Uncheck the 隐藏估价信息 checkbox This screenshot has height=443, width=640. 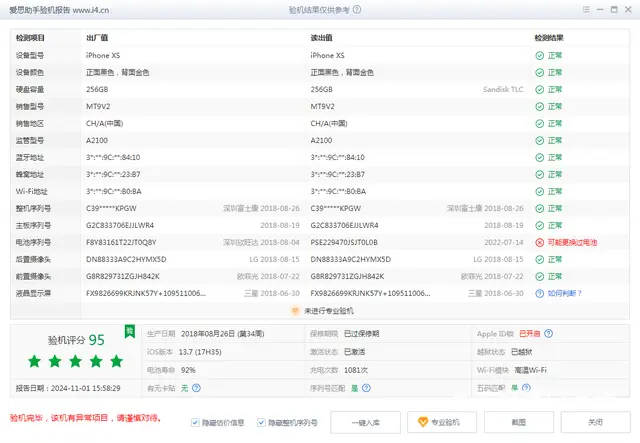[195, 423]
